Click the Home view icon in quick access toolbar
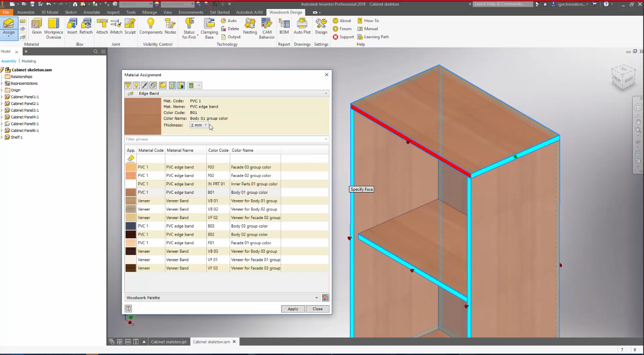Viewport: 644px width, 355px height. pyautogui.click(x=75, y=4)
